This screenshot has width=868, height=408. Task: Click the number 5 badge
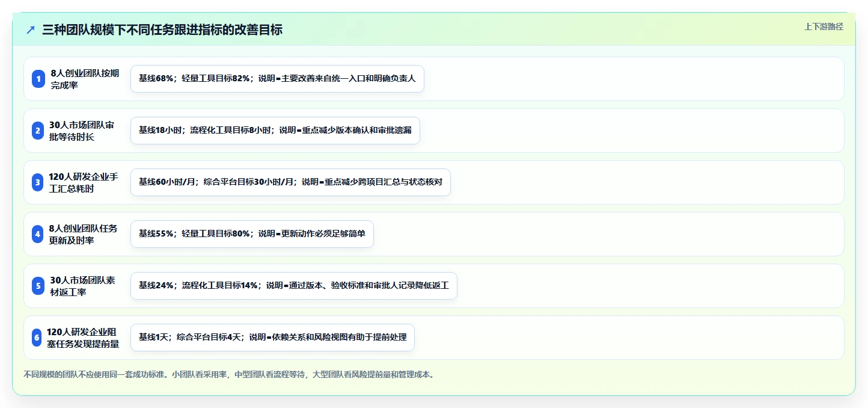tap(38, 286)
